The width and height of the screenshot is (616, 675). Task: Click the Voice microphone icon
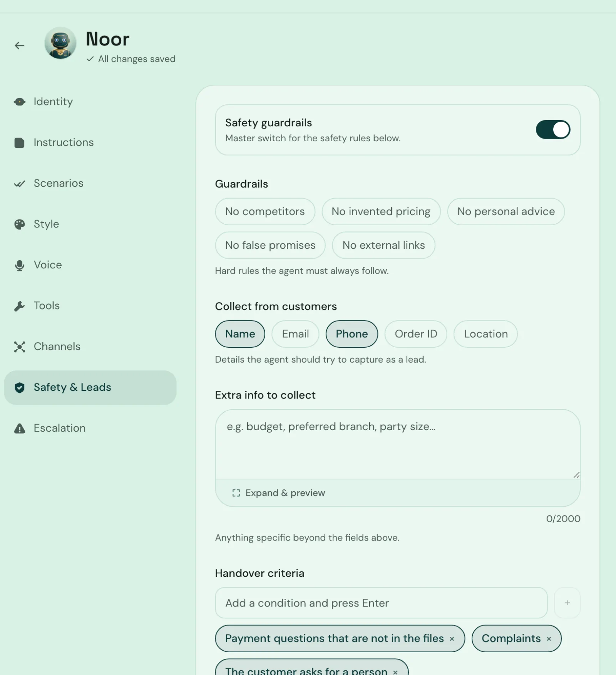click(20, 265)
